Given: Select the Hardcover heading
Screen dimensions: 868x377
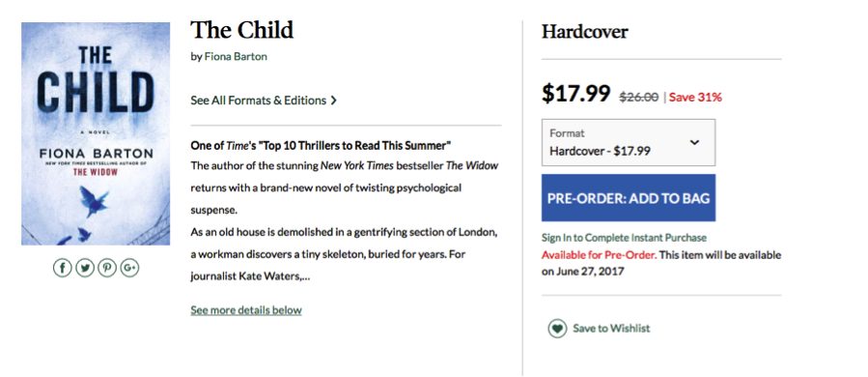Looking at the screenshot, I should tap(584, 32).
